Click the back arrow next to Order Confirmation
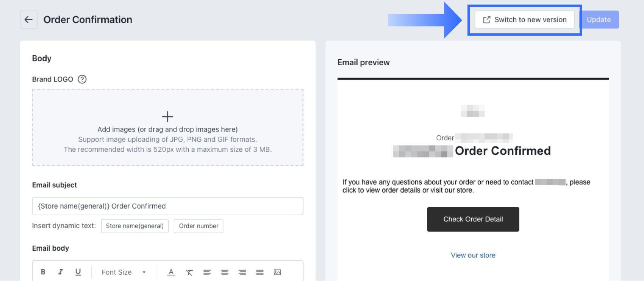Screen dimensions: 644x281 click(29, 20)
